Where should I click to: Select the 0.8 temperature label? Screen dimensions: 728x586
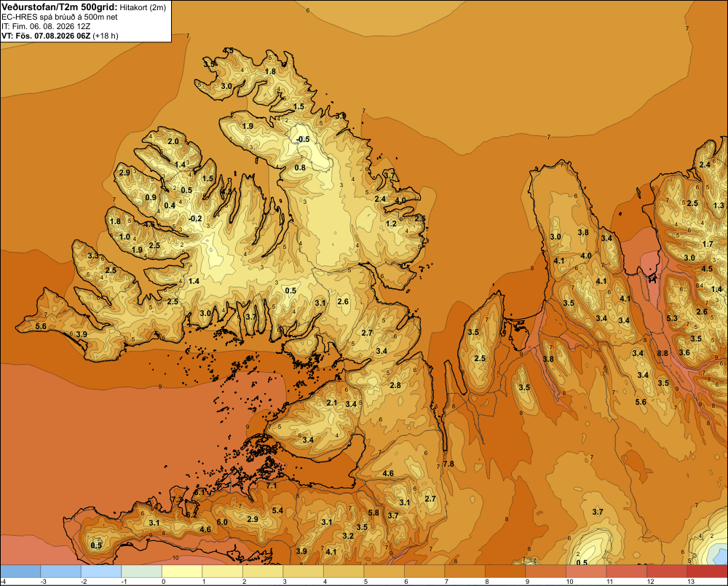[301, 167]
